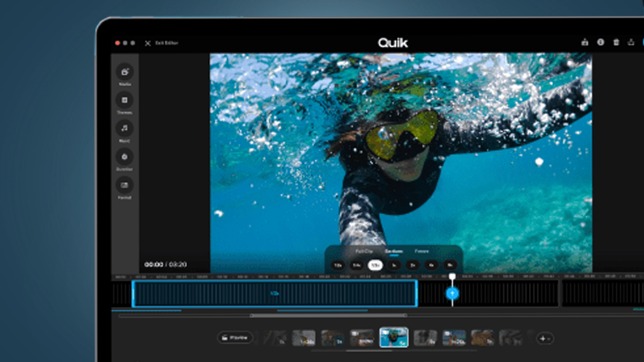Image resolution: width=644 pixels, height=362 pixels.
Task: Open the Duration sidebar icon
Action: click(x=125, y=157)
